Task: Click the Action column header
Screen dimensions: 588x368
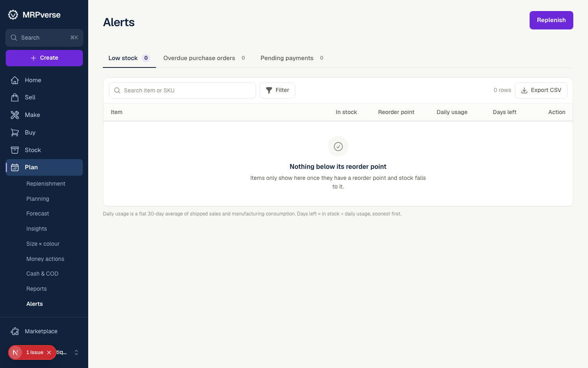Action: click(557, 112)
